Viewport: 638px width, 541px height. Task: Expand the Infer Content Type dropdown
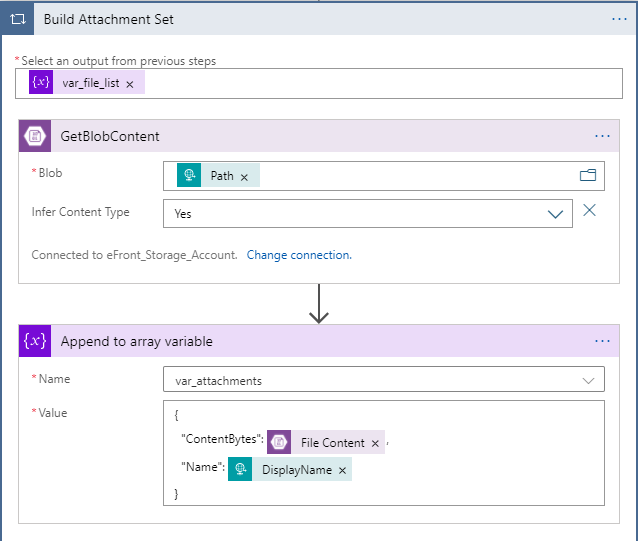tap(555, 213)
